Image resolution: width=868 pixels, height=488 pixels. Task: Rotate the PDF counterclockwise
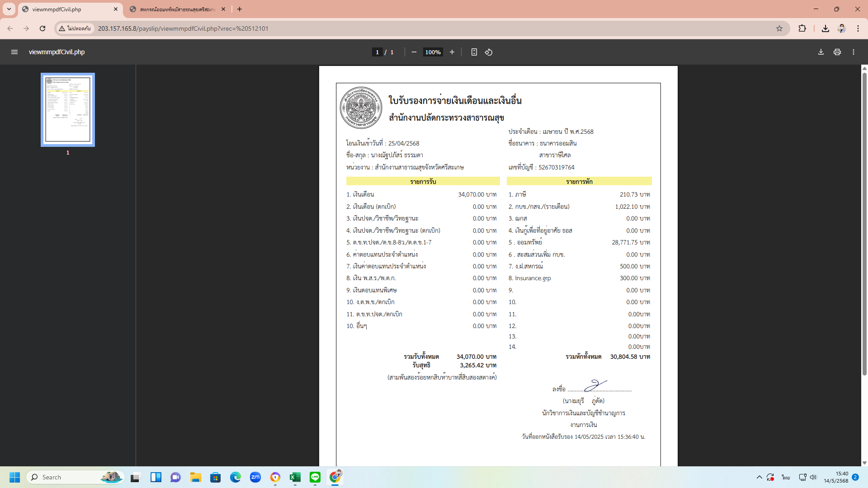[x=489, y=52]
